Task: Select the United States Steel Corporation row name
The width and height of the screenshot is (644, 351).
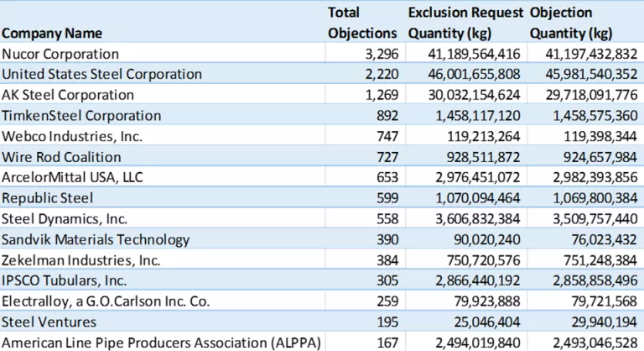Action: tap(101, 74)
